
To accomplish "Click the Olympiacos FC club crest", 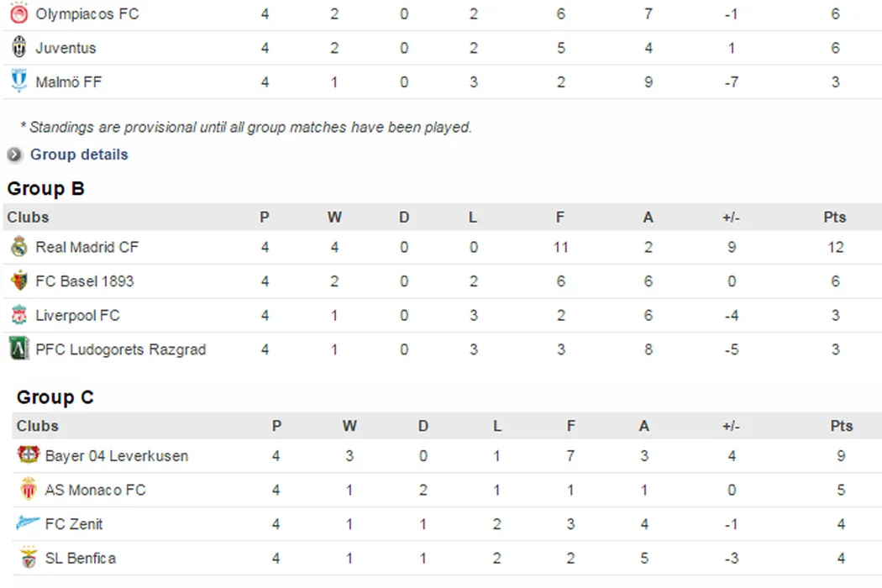I will point(18,13).
